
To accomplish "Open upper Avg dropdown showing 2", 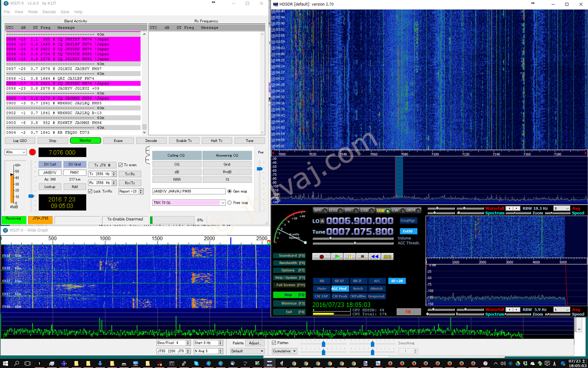I will tap(562, 208).
